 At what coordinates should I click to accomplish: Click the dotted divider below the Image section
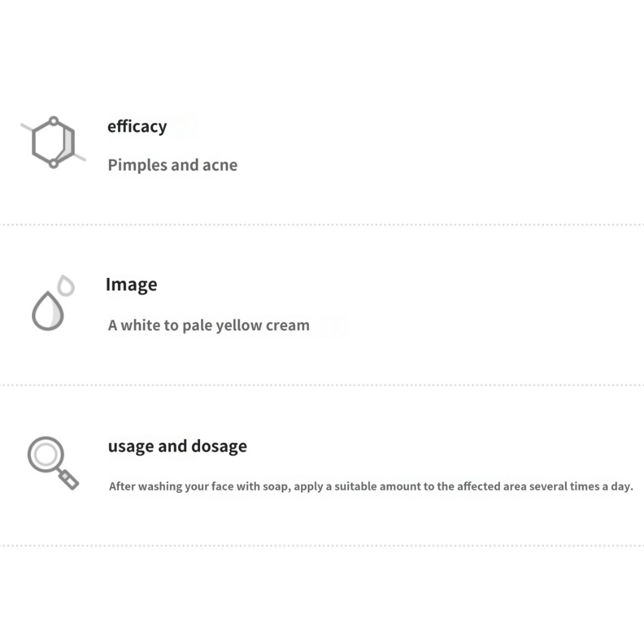click(322, 385)
